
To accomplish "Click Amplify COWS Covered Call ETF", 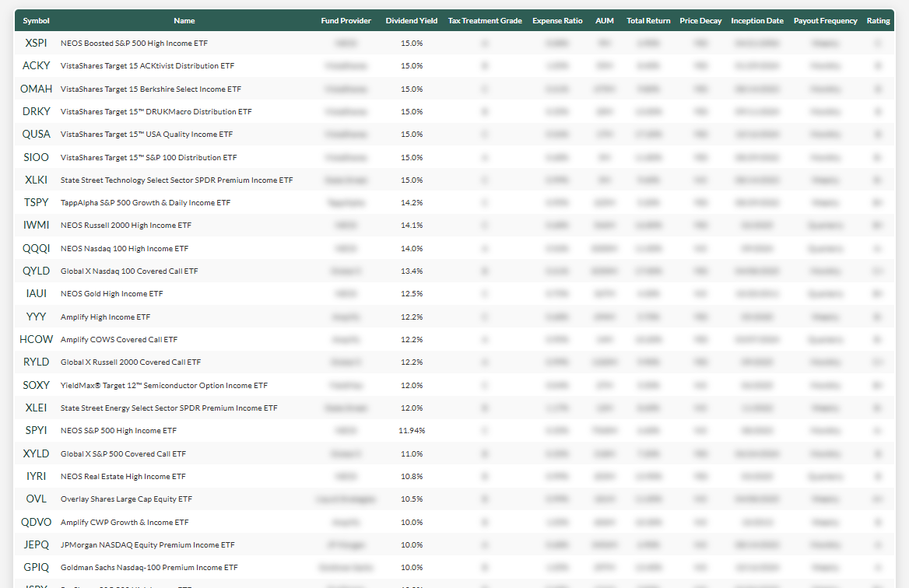I will pos(119,339).
